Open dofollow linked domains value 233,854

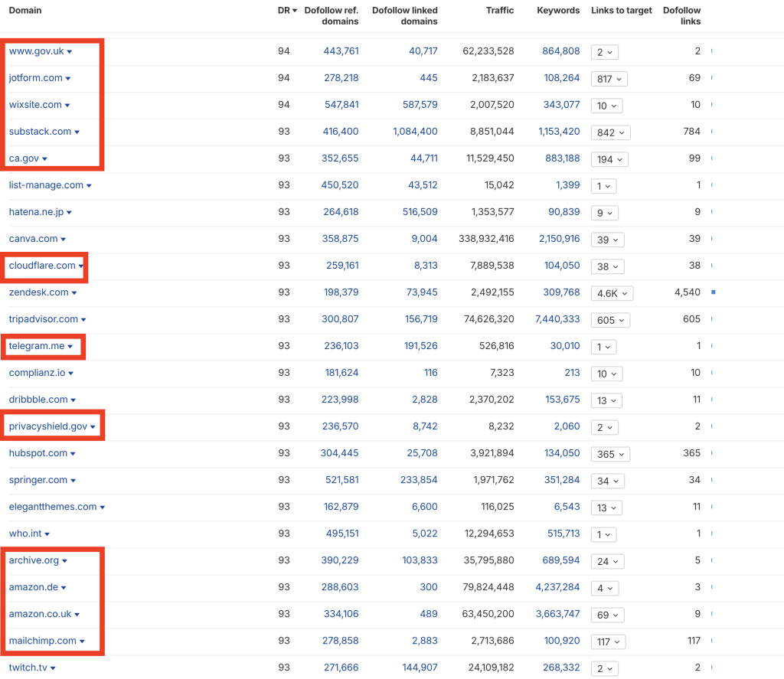tap(419, 480)
